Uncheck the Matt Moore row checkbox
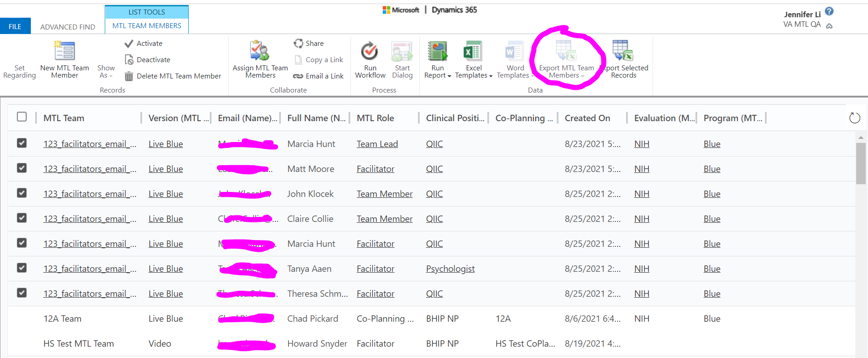This screenshot has width=868, height=358. coord(22,168)
